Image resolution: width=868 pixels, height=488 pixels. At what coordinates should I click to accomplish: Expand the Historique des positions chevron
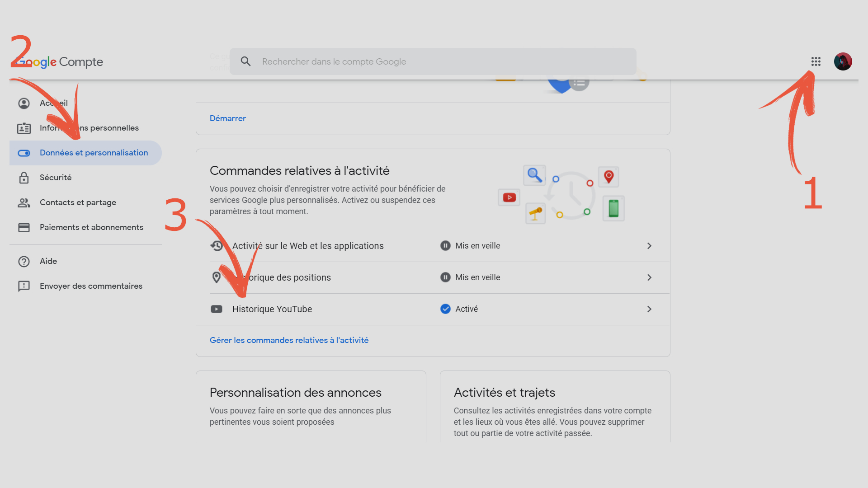tap(649, 277)
